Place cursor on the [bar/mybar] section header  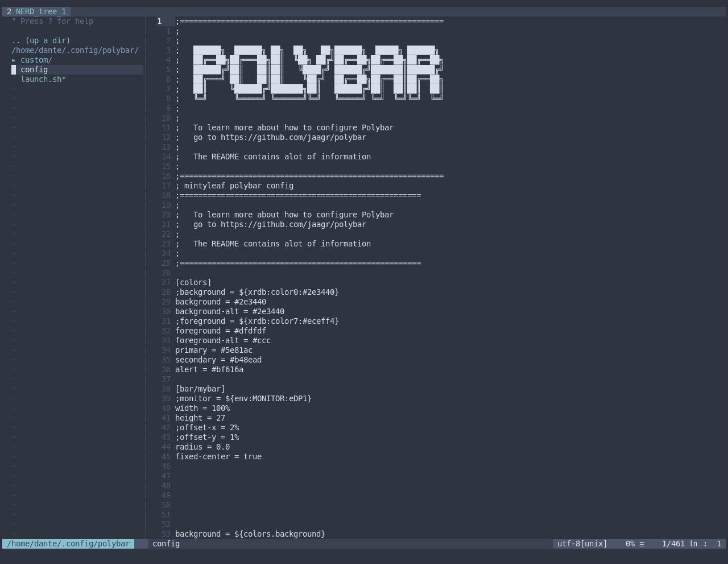click(200, 389)
